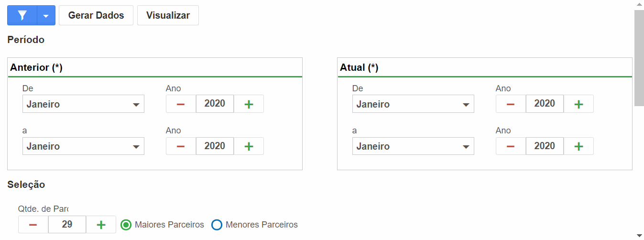
Task: Decrease Atual 'a' year with minus icon
Action: 511,146
